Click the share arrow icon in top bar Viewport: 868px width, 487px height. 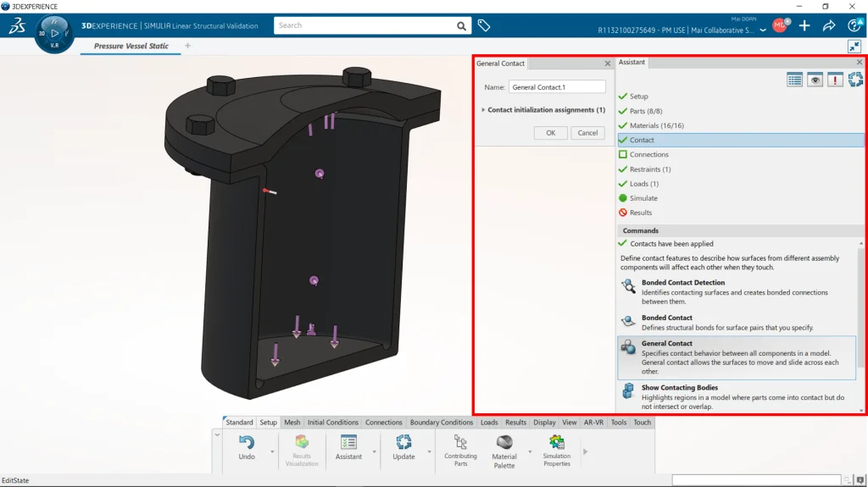click(829, 26)
